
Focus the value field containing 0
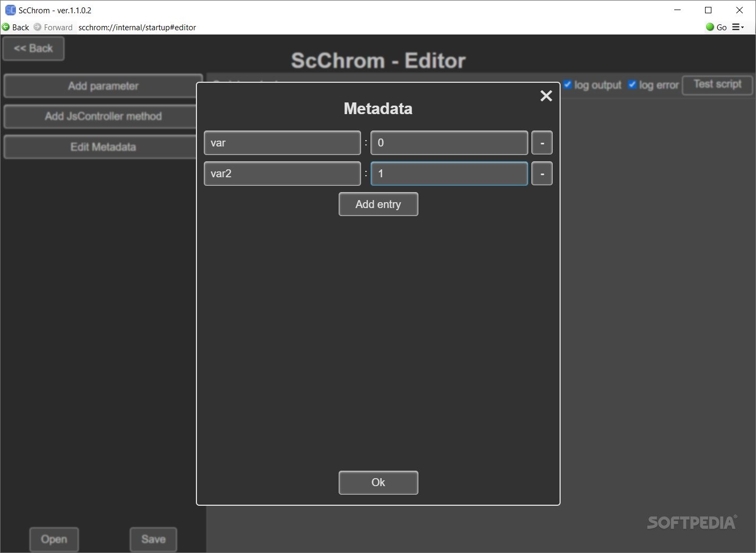coord(449,143)
